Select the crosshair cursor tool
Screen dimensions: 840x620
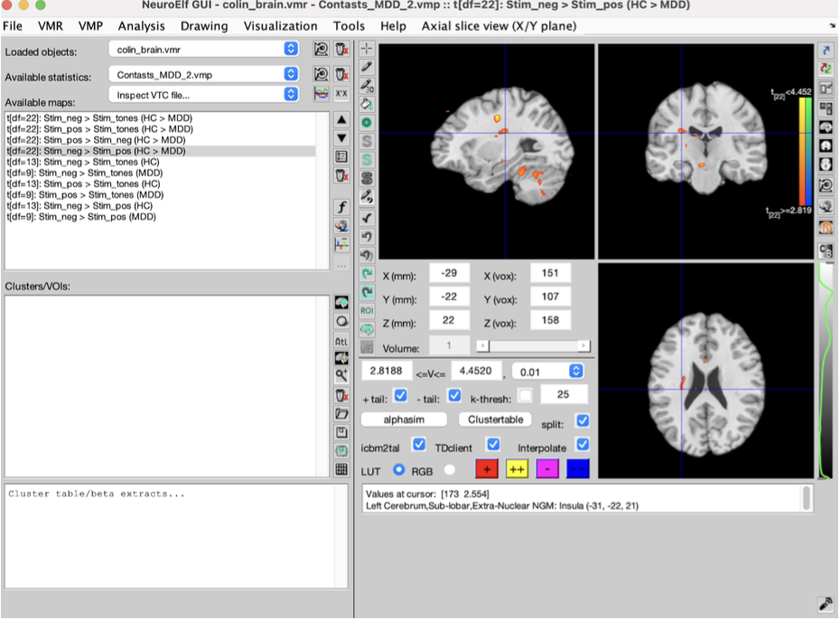point(367,48)
